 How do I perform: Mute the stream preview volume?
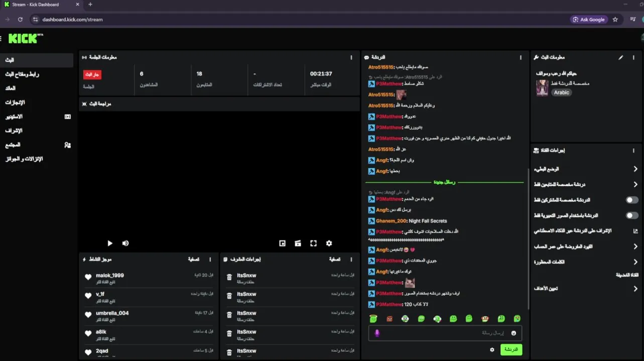tap(125, 243)
